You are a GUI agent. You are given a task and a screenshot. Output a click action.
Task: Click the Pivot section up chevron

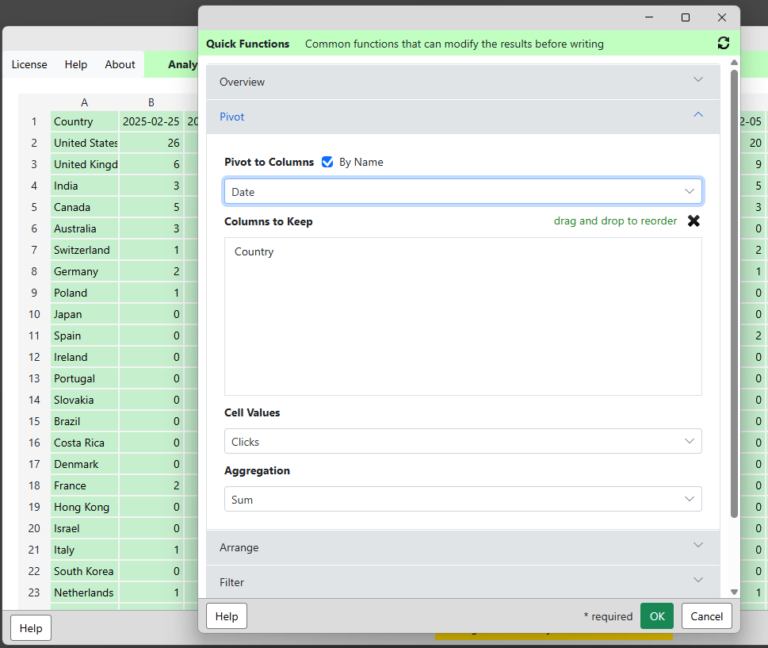coord(698,115)
